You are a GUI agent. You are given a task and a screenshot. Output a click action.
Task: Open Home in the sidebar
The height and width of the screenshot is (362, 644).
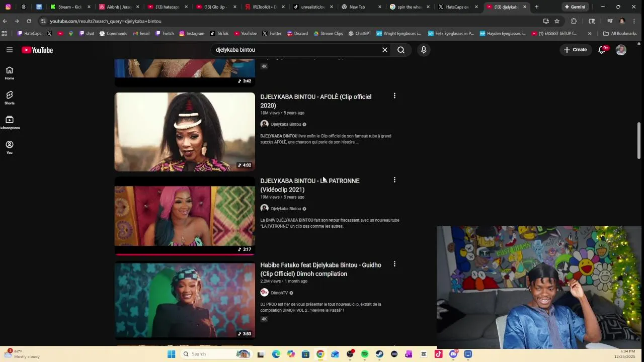(x=10, y=73)
